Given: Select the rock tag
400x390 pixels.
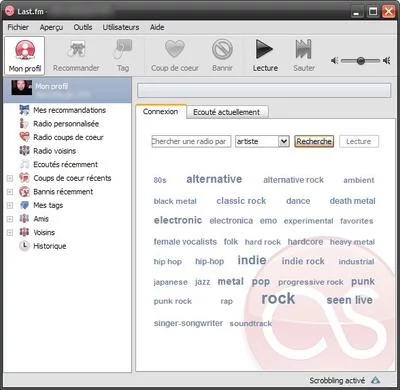Looking at the screenshot, I should pos(278,298).
